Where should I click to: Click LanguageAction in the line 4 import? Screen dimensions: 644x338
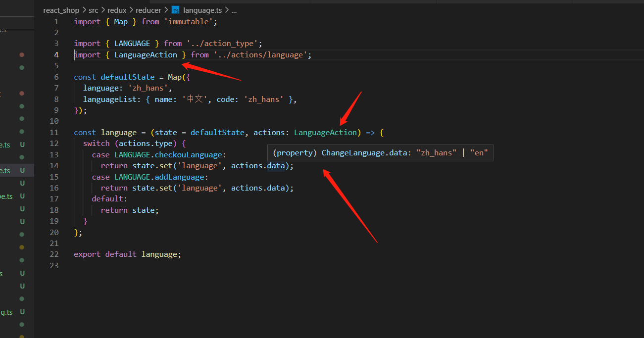pos(146,55)
